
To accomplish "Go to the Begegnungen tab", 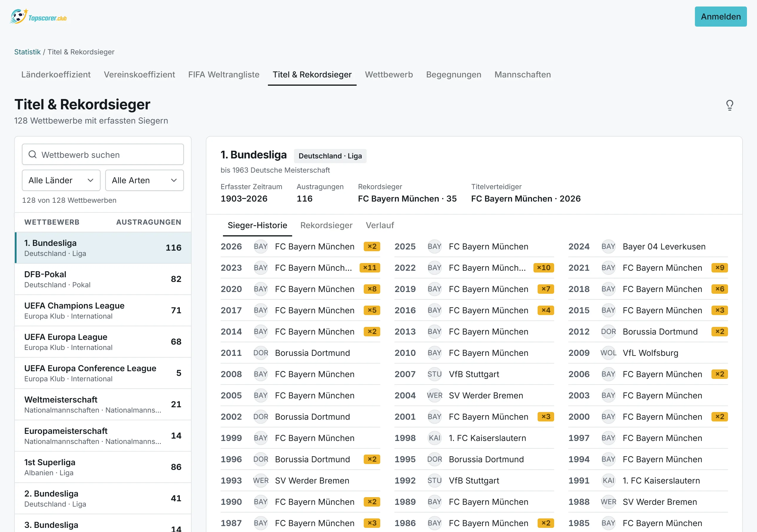I will [x=453, y=74].
